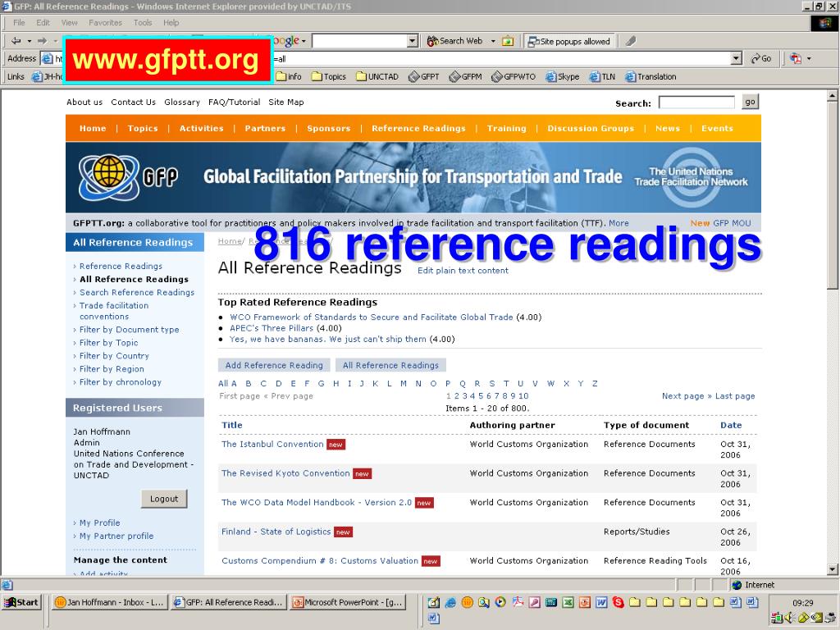Viewport: 840px width, 630px height.
Task: Select the Training navigation tab
Action: (506, 129)
